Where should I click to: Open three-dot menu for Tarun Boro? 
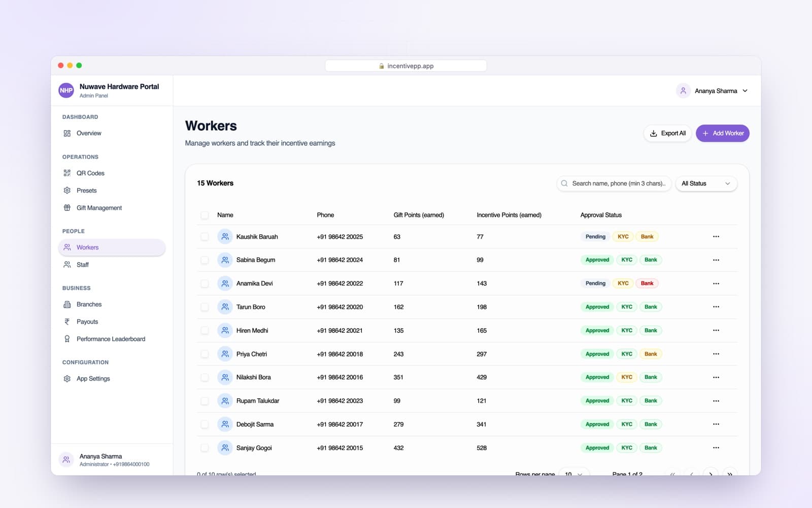coord(716,307)
